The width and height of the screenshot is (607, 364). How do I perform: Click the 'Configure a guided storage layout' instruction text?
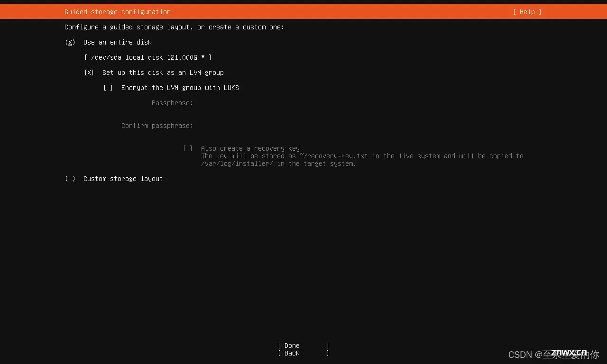point(175,27)
